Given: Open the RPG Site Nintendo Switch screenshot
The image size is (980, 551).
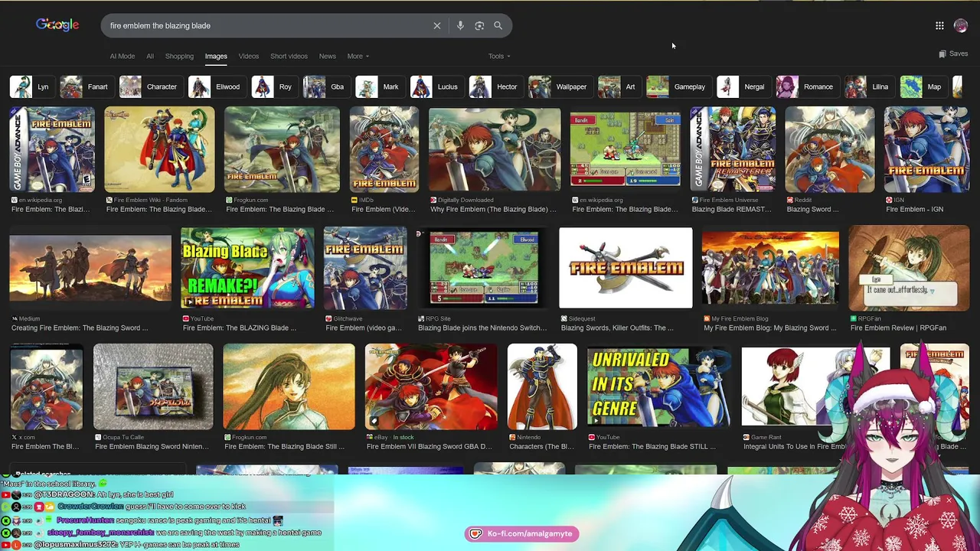Looking at the screenshot, I should (x=482, y=268).
